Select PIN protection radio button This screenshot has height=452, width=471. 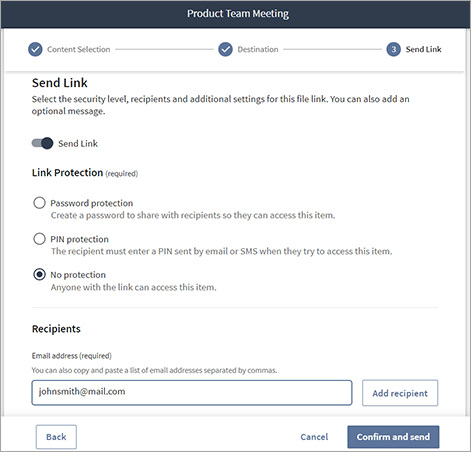tap(39, 239)
